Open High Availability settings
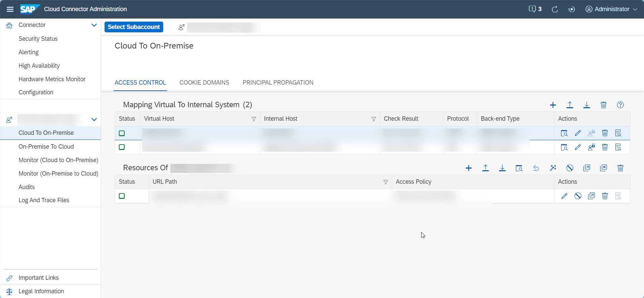 point(39,66)
